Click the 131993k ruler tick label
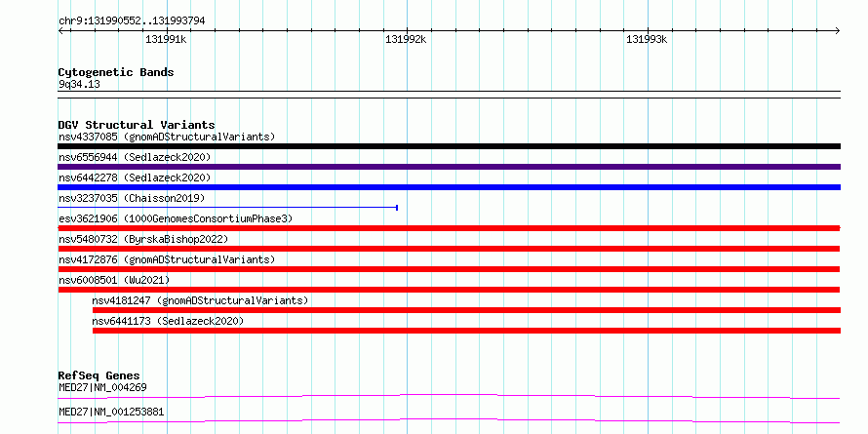868x434 pixels. (647, 39)
